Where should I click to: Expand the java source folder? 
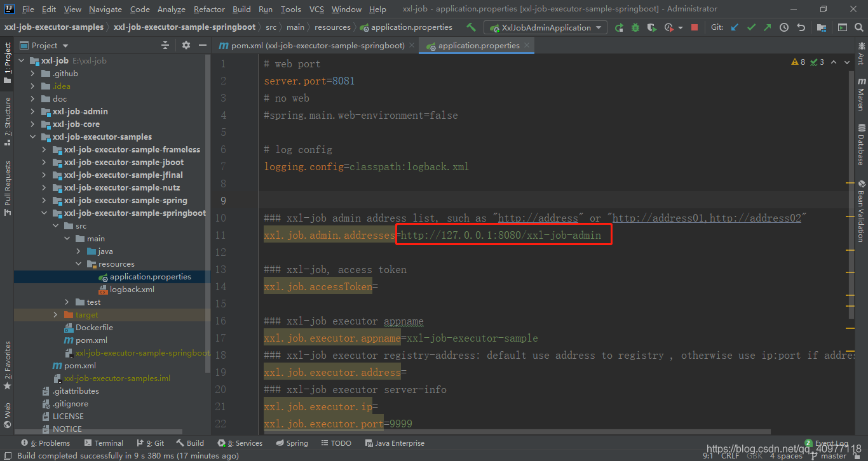pos(79,251)
